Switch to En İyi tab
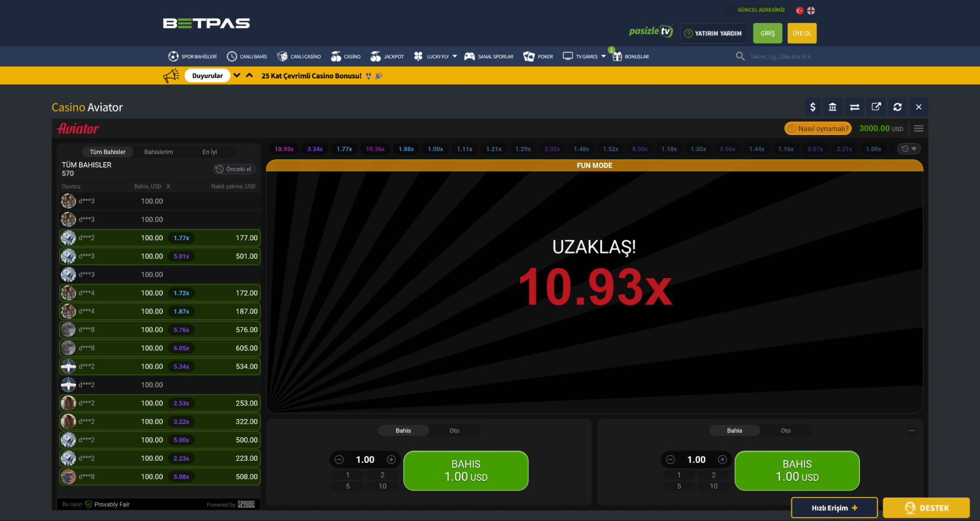The width and height of the screenshot is (980, 521). pyautogui.click(x=210, y=152)
